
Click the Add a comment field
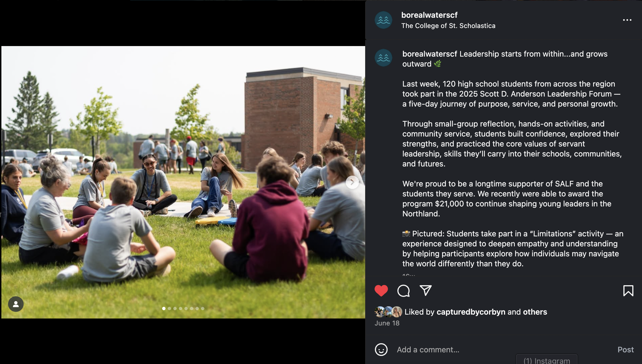[x=500, y=350]
